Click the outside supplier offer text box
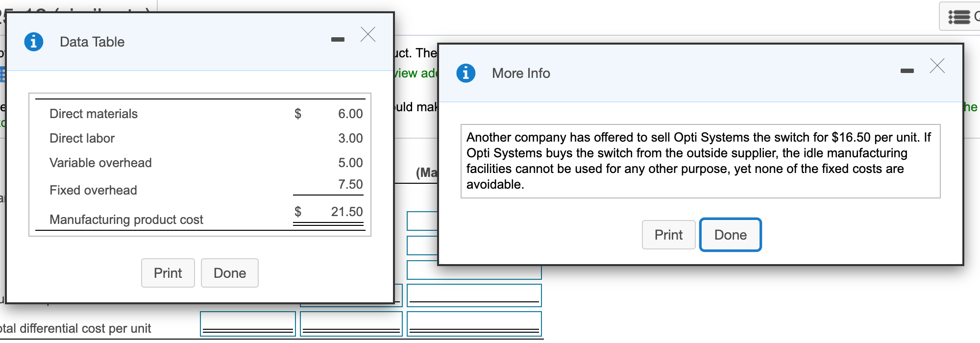This screenshot has width=980, height=343. (x=701, y=161)
